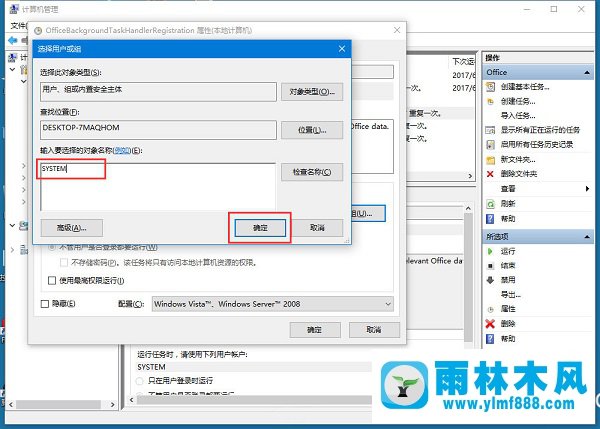Click 确定 in task properties dialog

point(315,329)
